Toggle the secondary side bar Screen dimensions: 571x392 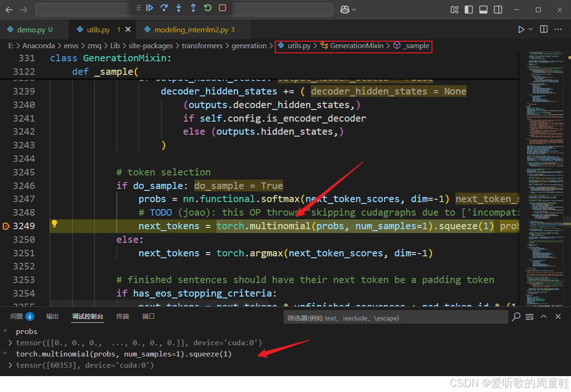(498, 10)
